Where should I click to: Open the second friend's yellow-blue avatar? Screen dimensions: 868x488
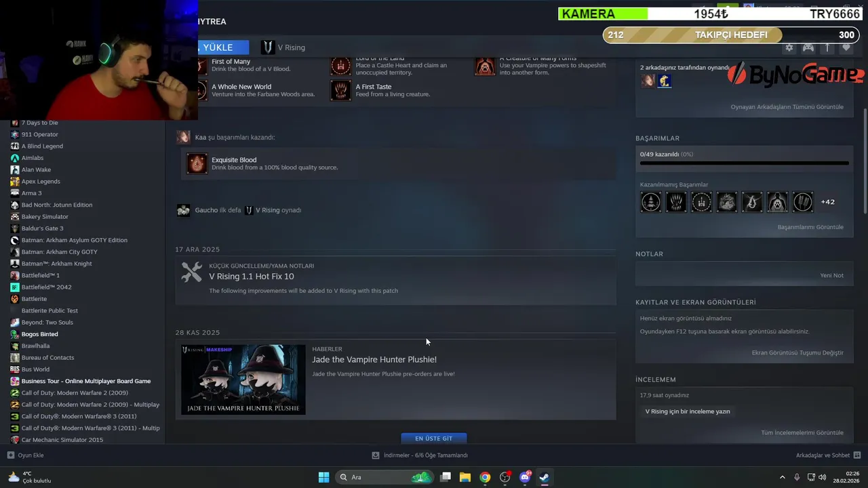coord(665,81)
